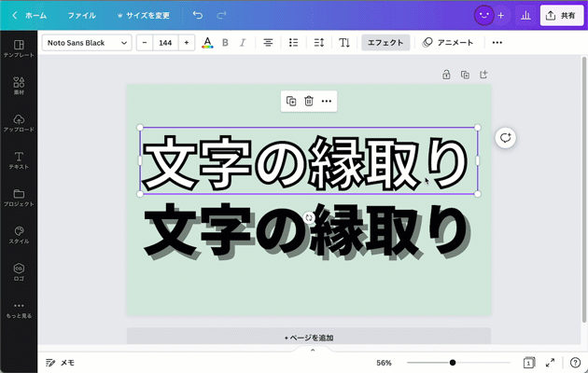Toggle vertical text direction

344,43
